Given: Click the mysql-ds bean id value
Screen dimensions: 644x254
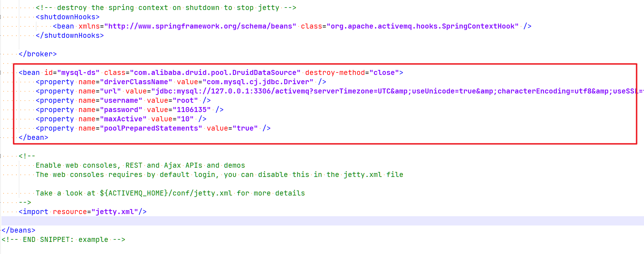Looking at the screenshot, I should tap(78, 73).
